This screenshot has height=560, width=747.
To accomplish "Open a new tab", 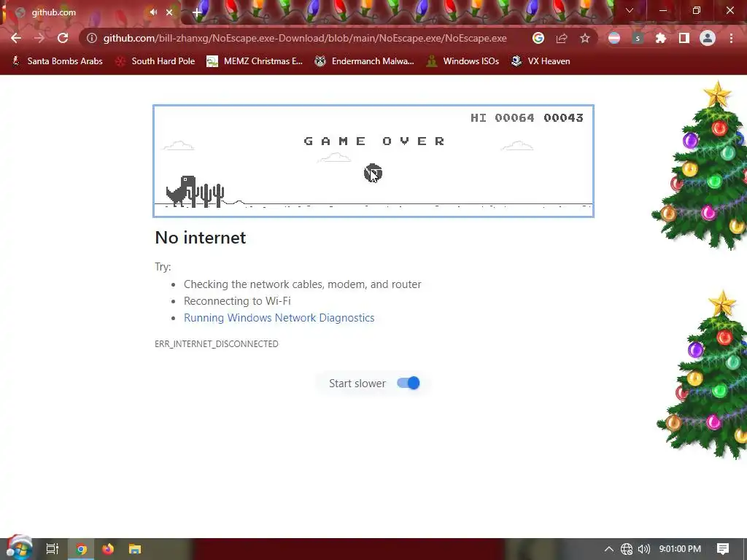I will coord(197,13).
